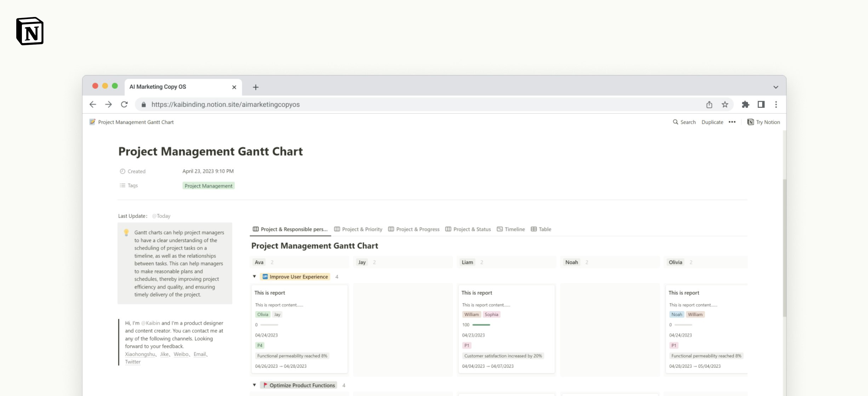868x396 pixels.
Task: Toggle the browser side panel icon
Action: click(x=761, y=104)
